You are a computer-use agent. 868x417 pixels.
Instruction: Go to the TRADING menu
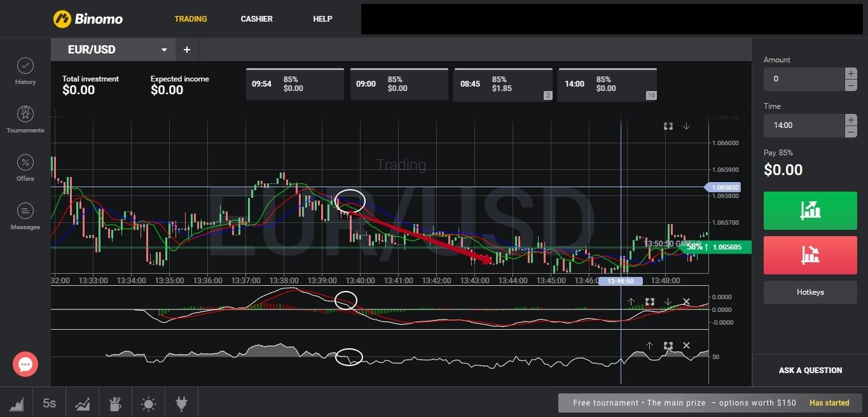(x=191, y=19)
